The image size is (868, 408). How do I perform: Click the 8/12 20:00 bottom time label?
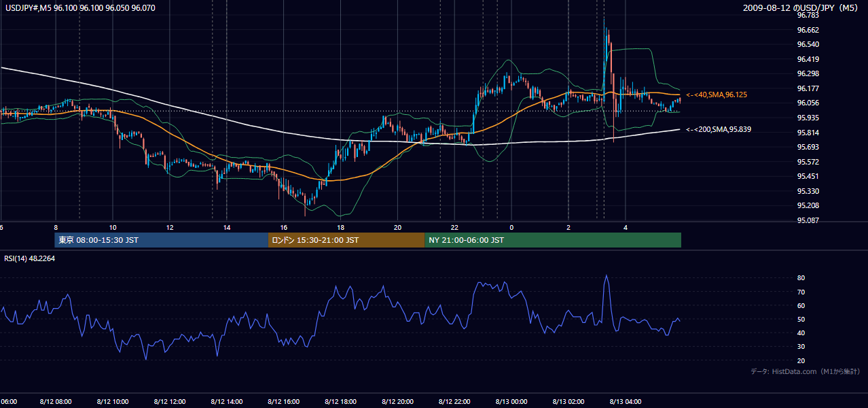click(398, 401)
